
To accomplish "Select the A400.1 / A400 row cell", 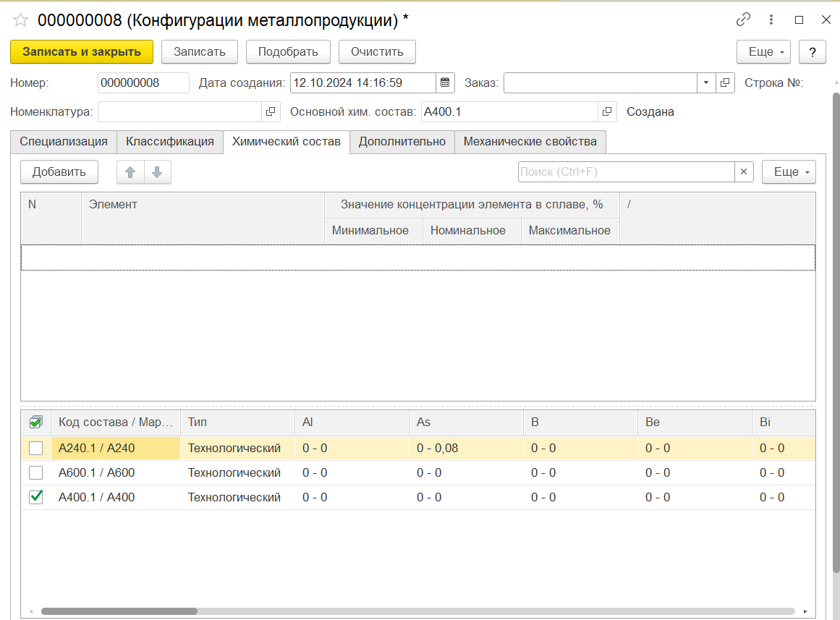I will click(x=116, y=497).
